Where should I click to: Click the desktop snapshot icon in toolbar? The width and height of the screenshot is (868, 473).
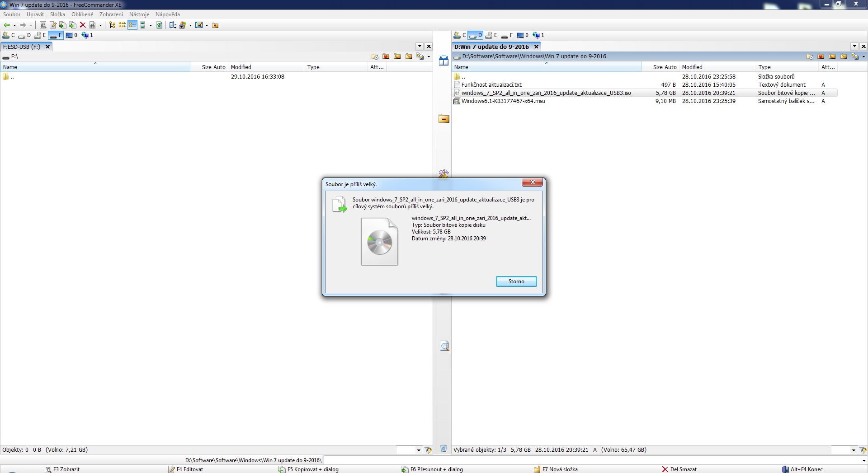tap(173, 25)
